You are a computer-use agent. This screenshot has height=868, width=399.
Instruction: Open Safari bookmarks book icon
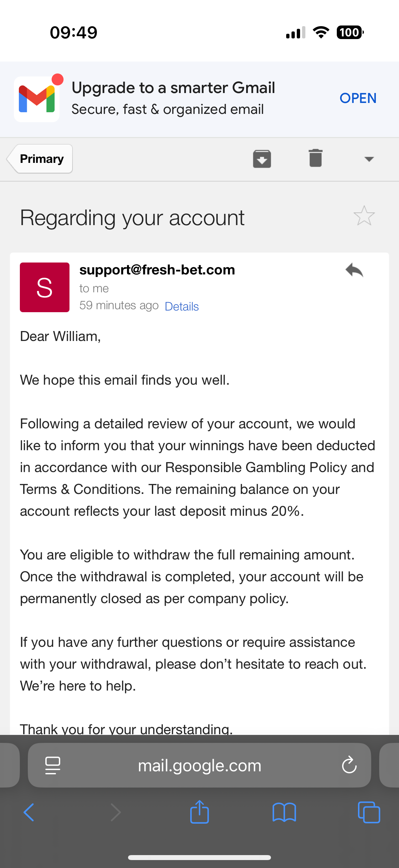coord(284,812)
